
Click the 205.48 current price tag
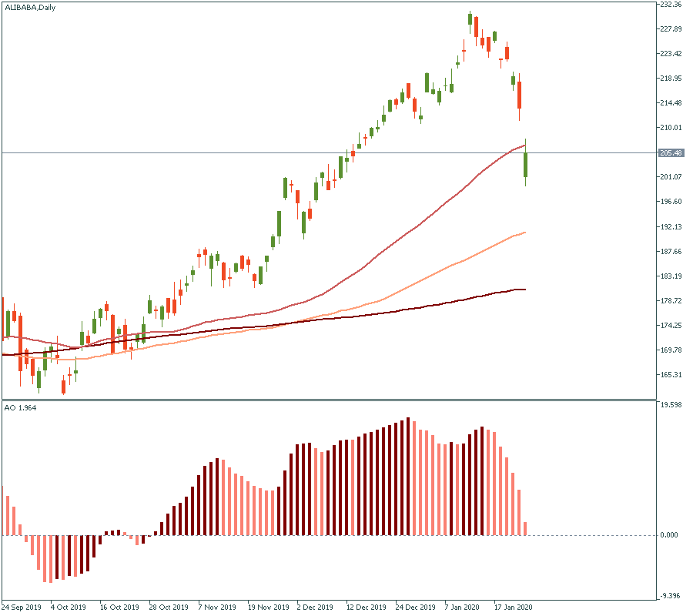671,152
